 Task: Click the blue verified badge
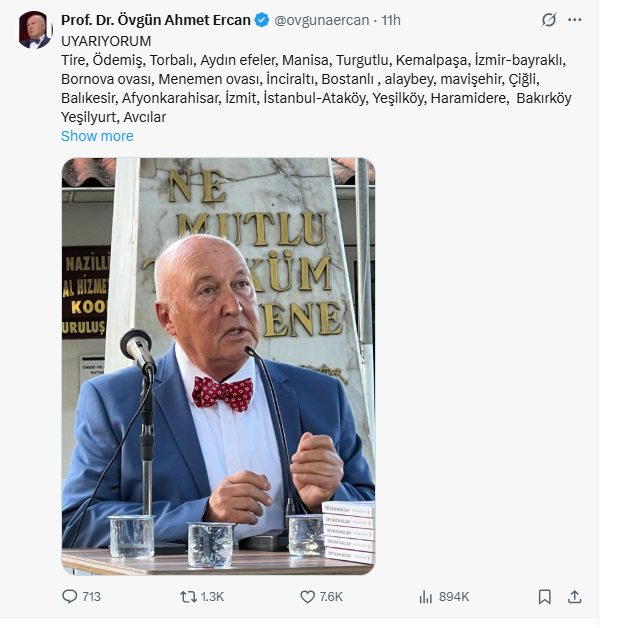tap(261, 20)
